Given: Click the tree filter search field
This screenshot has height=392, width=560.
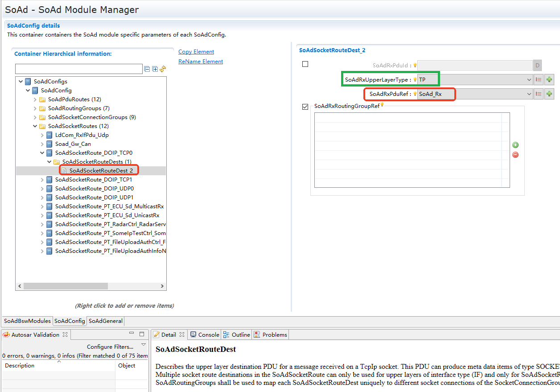Looking at the screenshot, I should coord(78,69).
